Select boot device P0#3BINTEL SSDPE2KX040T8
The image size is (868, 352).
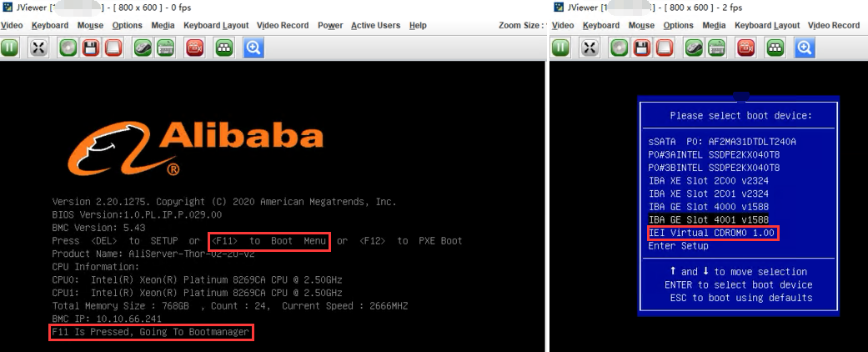tap(714, 168)
